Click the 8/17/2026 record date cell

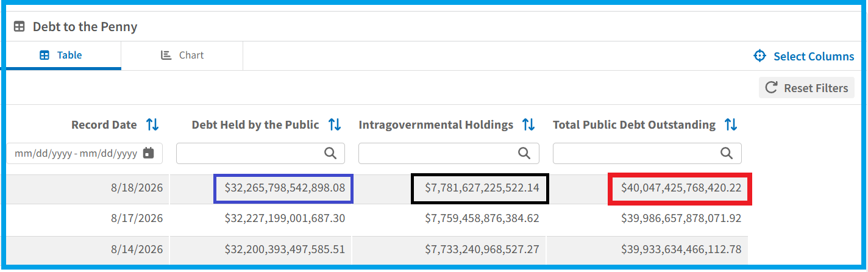point(138,218)
